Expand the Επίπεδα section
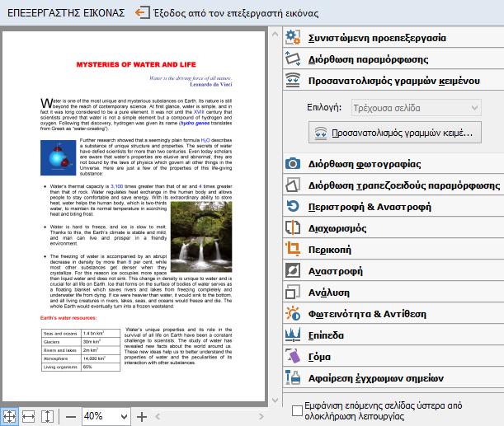 point(393,335)
